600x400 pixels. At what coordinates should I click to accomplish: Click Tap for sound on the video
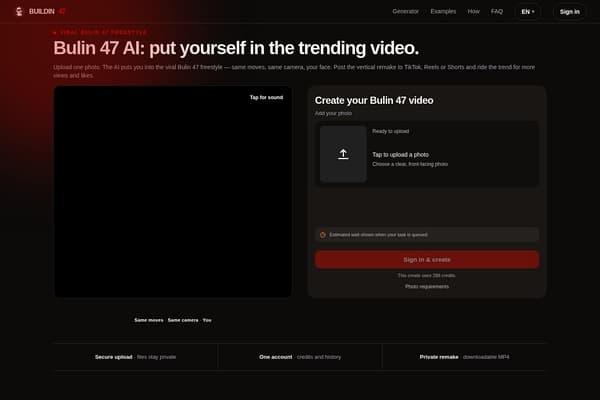pyautogui.click(x=266, y=98)
